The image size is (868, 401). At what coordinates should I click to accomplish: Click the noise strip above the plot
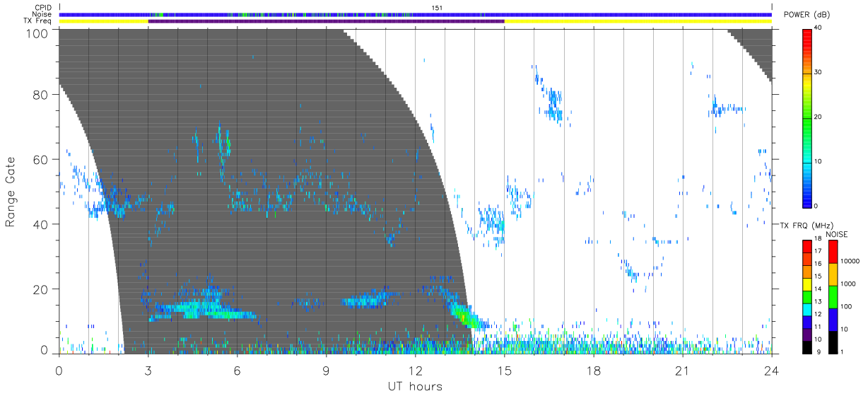coord(415,14)
